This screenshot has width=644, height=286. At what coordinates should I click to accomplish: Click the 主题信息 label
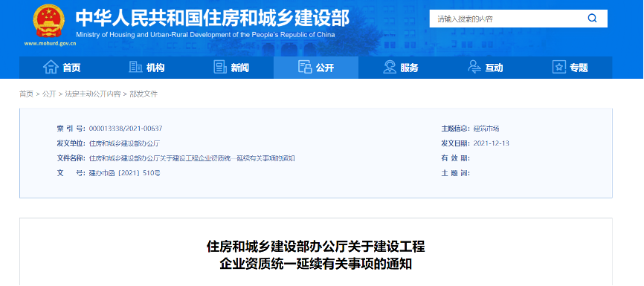pyautogui.click(x=455, y=129)
